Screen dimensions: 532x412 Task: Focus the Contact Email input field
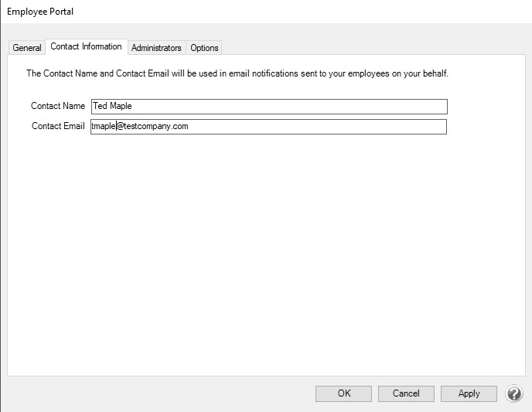[269, 127]
